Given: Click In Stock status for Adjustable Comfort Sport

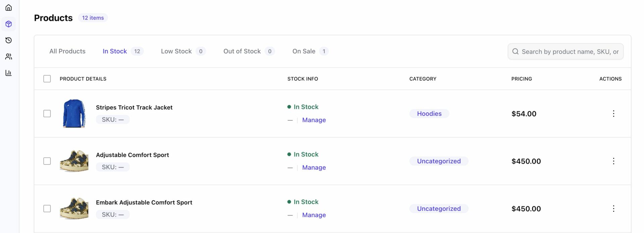Looking at the screenshot, I should click(303, 155).
